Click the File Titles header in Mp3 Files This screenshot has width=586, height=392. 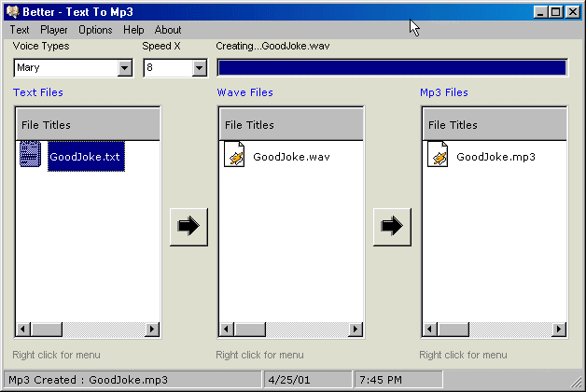coord(495,124)
